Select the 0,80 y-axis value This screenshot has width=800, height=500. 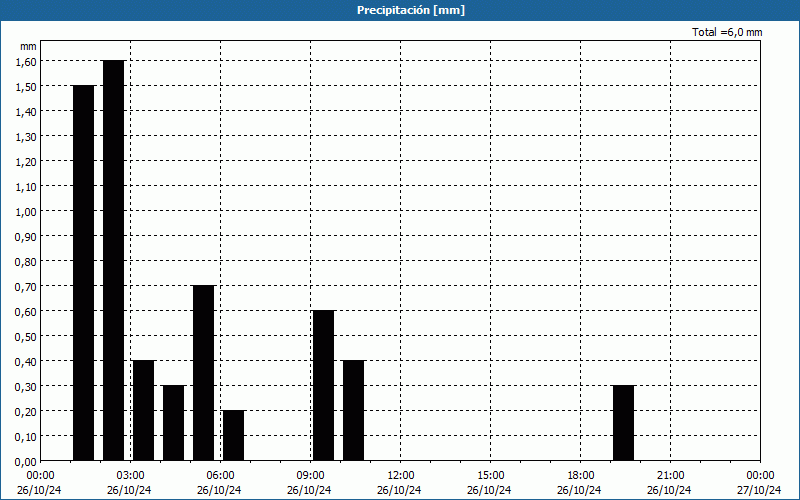(x=26, y=262)
